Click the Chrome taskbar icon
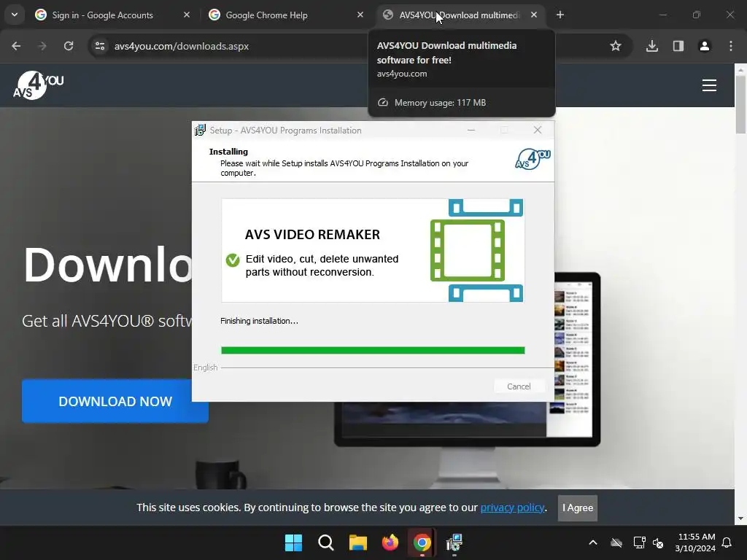747x560 pixels. pos(422,542)
